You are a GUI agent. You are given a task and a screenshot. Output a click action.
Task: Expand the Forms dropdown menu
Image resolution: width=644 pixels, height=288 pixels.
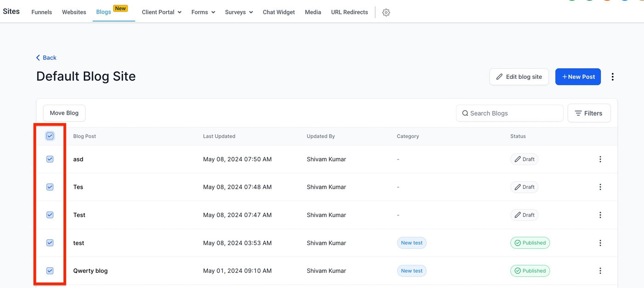pos(203,12)
